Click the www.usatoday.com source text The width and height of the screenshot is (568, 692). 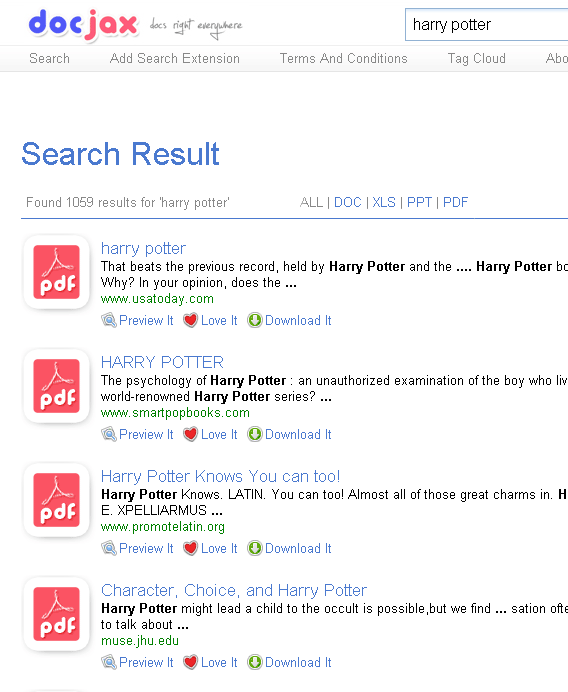pos(157,299)
